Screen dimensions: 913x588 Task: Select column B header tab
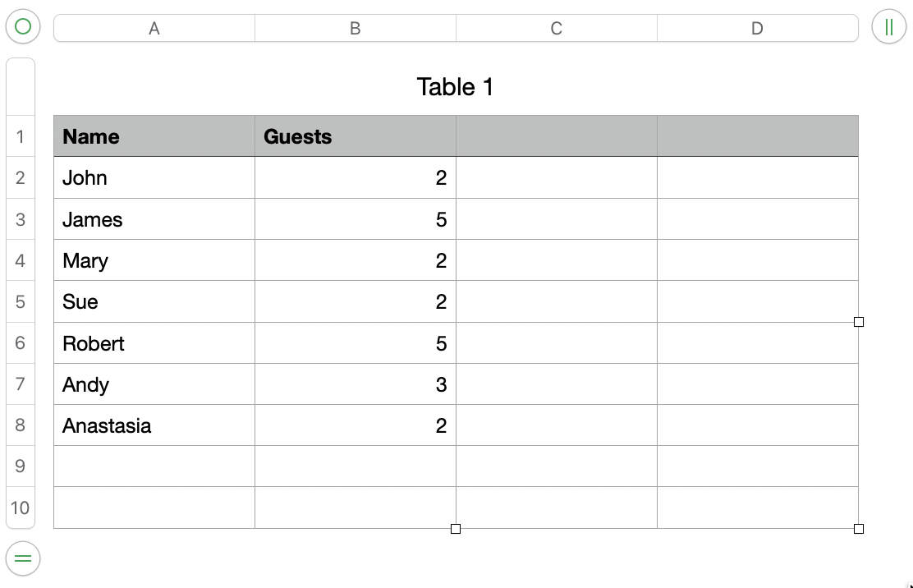[x=355, y=29]
